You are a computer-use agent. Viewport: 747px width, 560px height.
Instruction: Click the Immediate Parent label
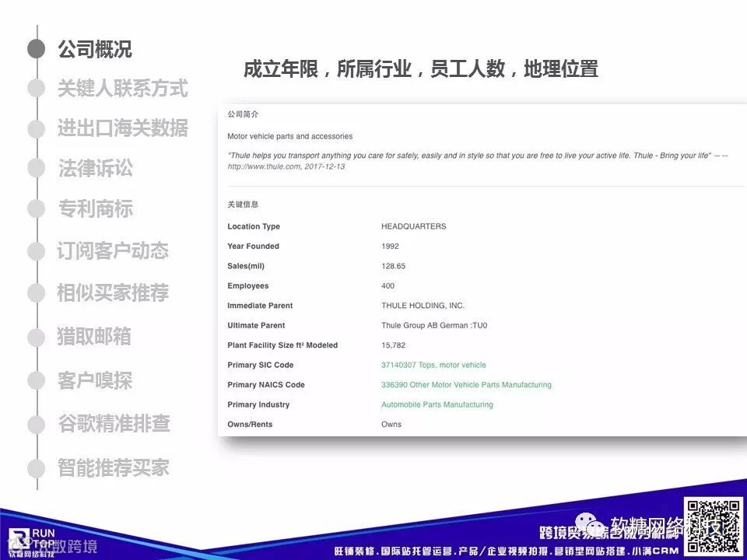pyautogui.click(x=260, y=306)
